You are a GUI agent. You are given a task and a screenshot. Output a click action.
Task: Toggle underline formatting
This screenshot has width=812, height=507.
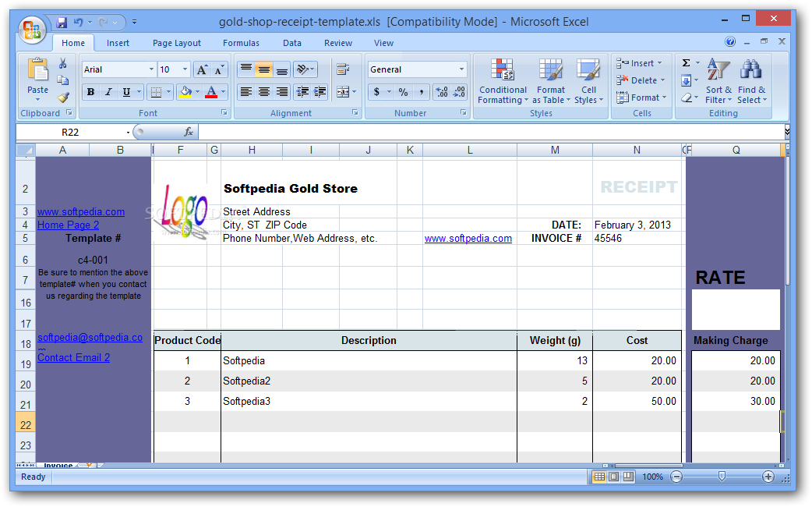click(x=126, y=92)
